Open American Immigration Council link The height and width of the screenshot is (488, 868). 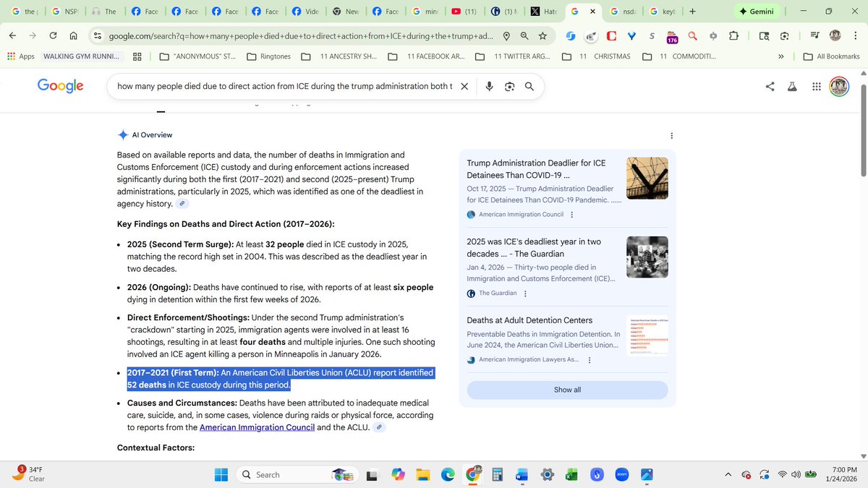(x=257, y=427)
